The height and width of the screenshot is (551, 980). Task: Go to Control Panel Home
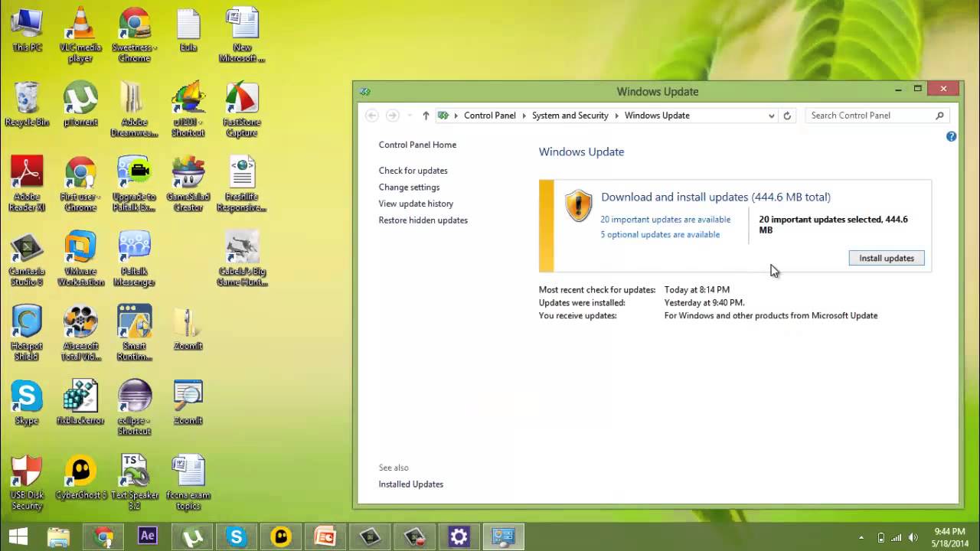coord(417,145)
